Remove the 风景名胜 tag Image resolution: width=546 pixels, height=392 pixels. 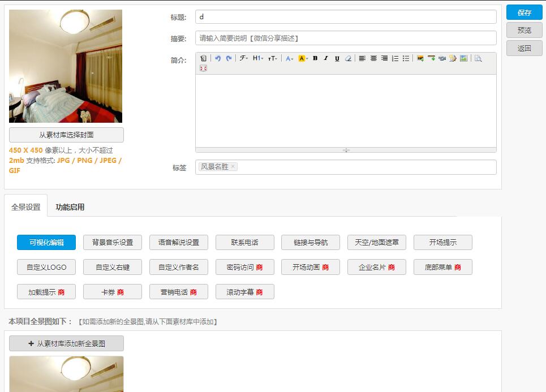tap(233, 167)
